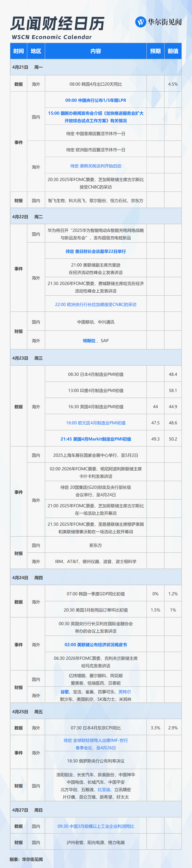Open 16:00 欧元区4月制造业PMI初值 entry

[96, 423]
